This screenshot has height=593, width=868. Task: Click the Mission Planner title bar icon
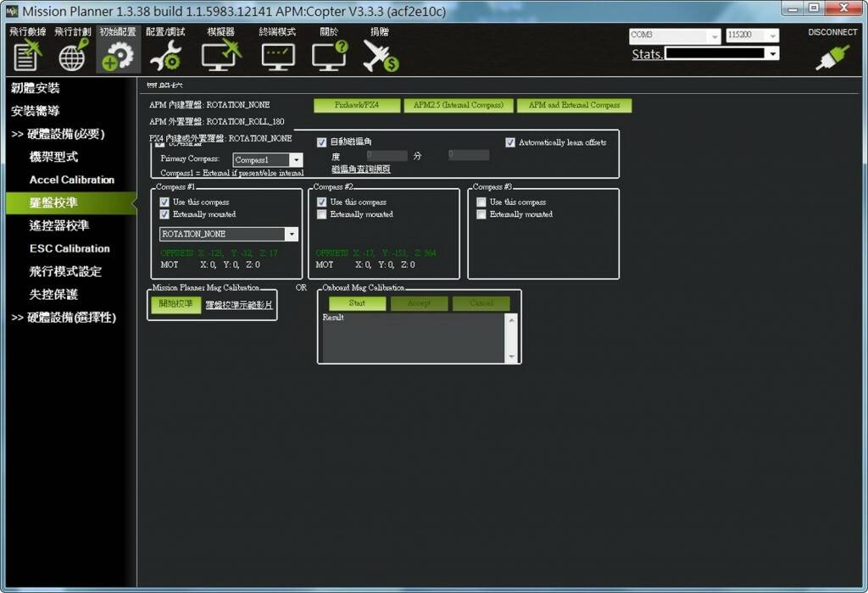click(x=12, y=10)
